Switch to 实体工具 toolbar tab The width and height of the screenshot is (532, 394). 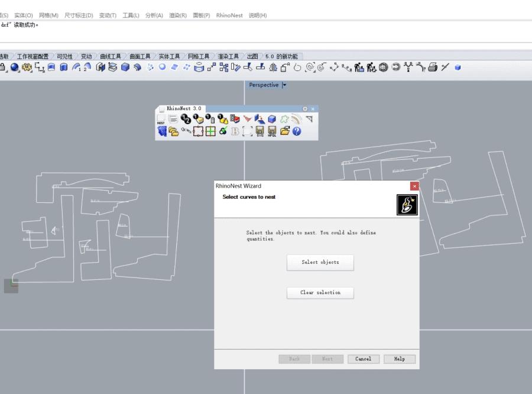[169, 56]
